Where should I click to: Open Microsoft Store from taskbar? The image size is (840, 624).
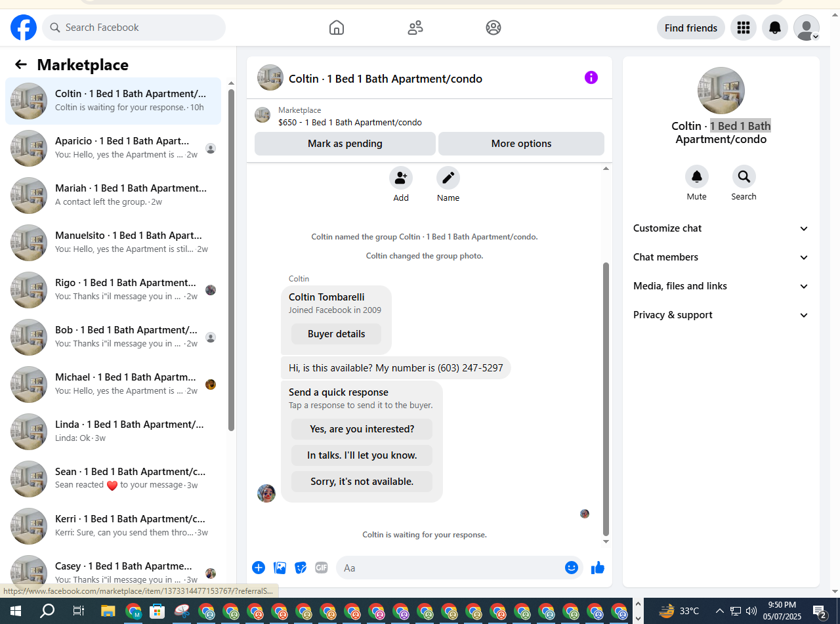[x=157, y=612]
